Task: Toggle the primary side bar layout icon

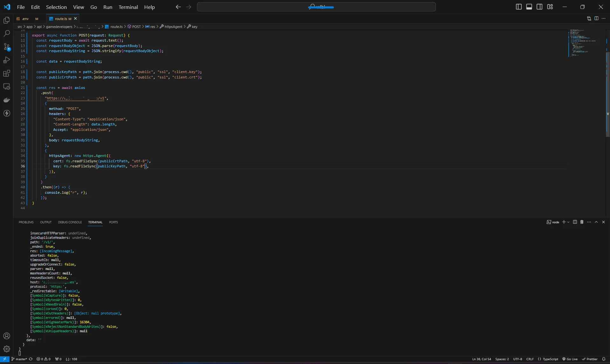Action: pyautogui.click(x=519, y=7)
